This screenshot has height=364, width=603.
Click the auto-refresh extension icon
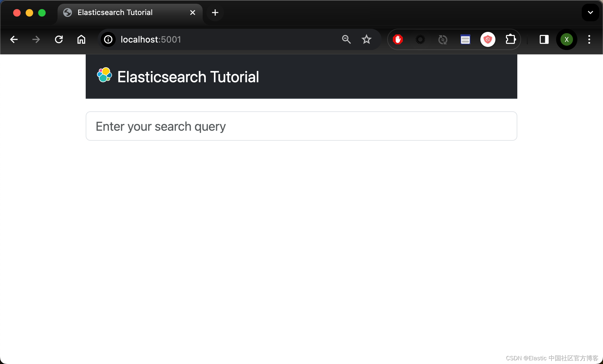(443, 39)
